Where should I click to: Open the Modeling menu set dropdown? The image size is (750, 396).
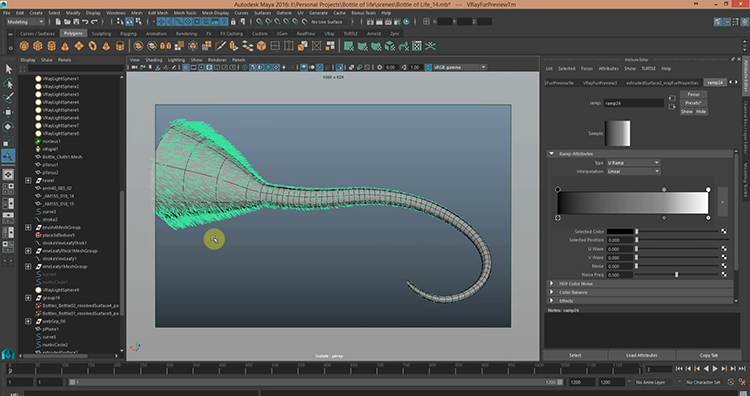[25, 22]
